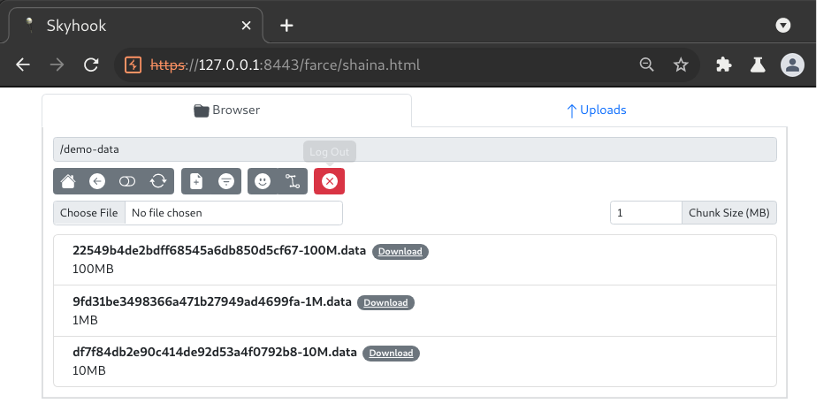Screen dimensions: 817x413
Task: Go back using the left arrow icon
Action: pyautogui.click(x=97, y=181)
